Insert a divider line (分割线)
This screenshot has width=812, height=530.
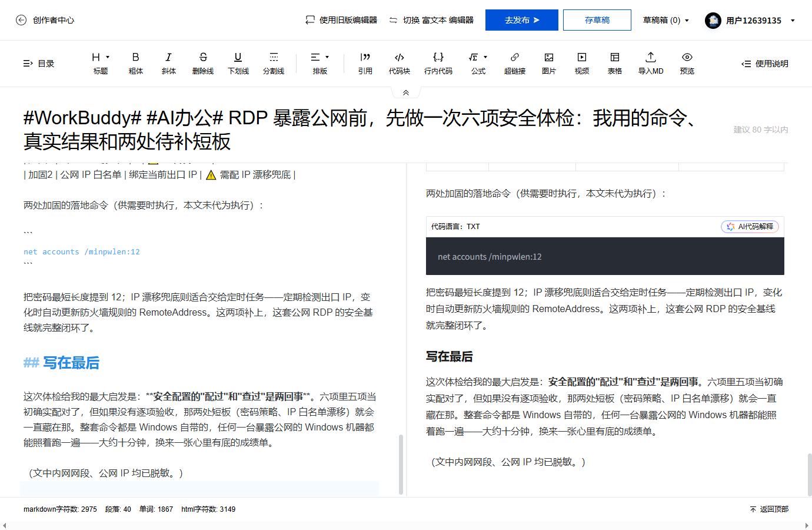274,63
